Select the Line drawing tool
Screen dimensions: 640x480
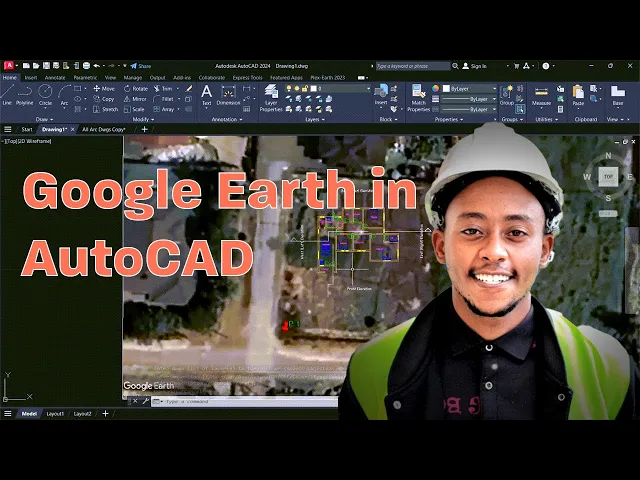pos(7,95)
